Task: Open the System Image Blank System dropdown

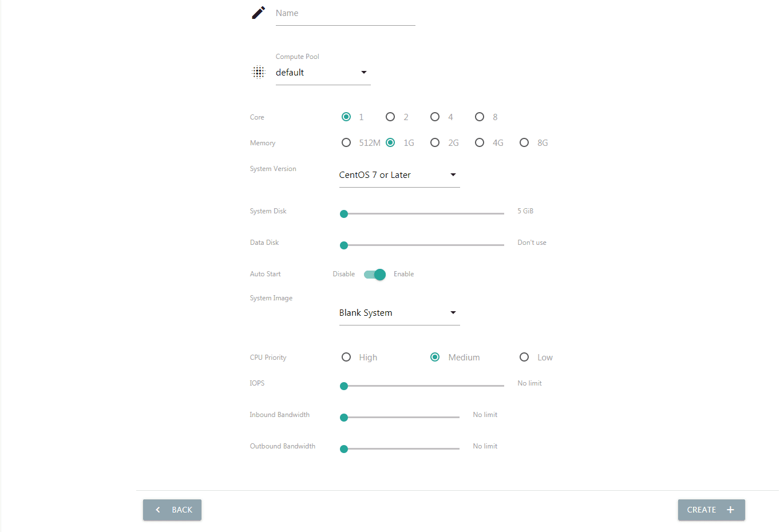Action: (399, 313)
